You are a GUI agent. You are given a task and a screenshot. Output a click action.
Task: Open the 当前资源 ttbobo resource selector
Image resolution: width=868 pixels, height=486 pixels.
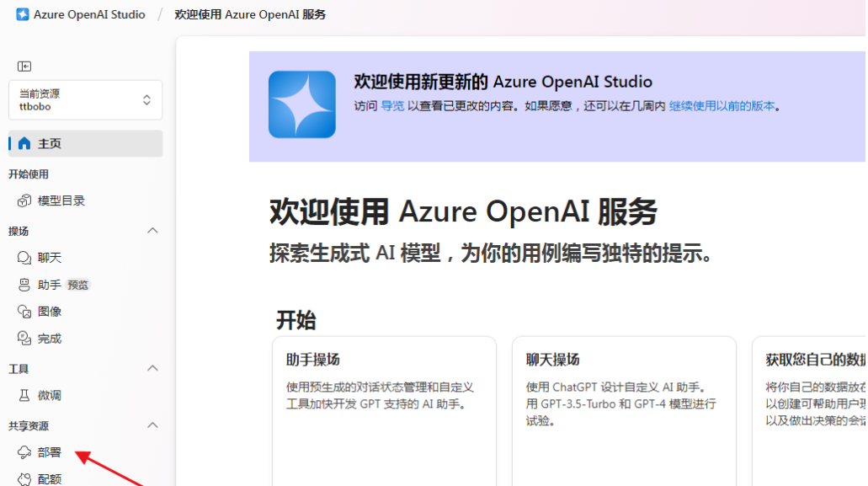coord(84,99)
